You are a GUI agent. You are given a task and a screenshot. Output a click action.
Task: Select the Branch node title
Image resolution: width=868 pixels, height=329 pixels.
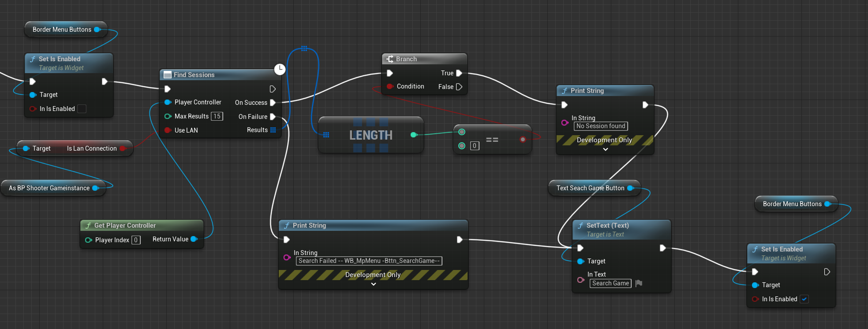coord(406,59)
